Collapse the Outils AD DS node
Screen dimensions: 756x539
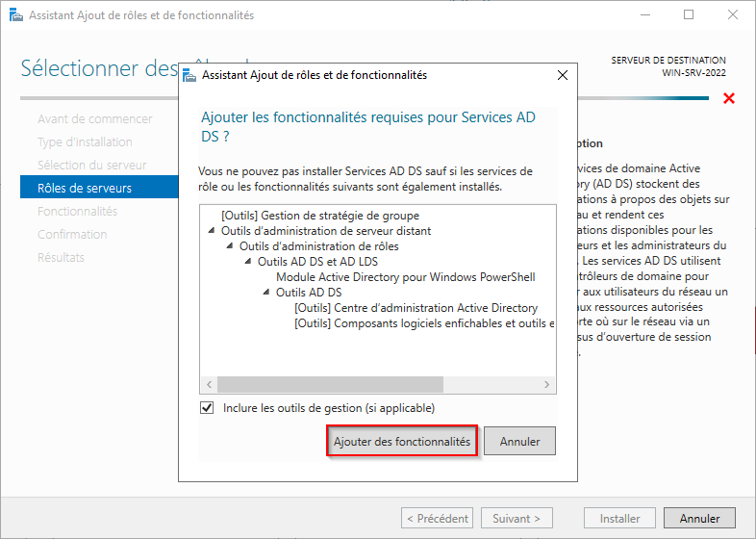(266, 292)
